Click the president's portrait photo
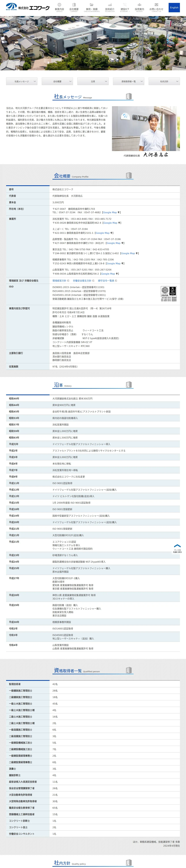The image size is (186, 868). pos(146,129)
